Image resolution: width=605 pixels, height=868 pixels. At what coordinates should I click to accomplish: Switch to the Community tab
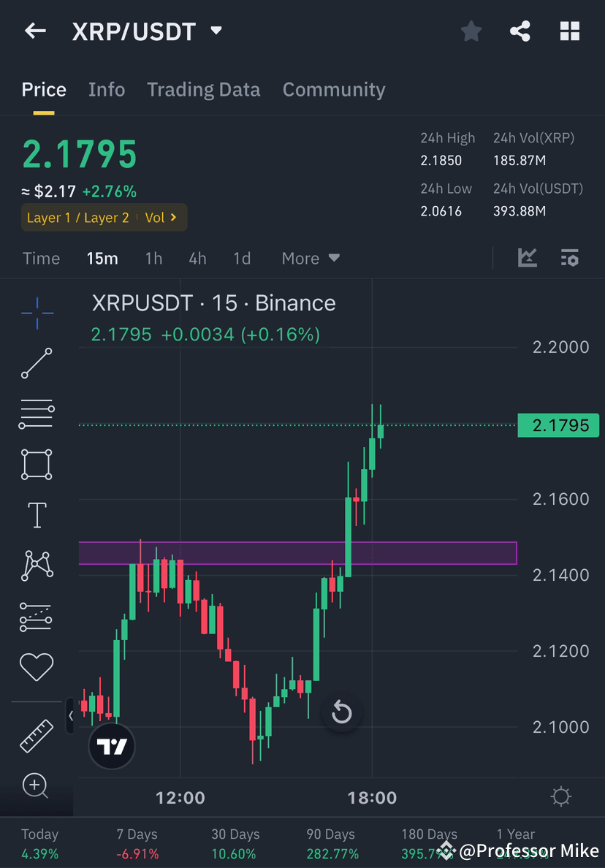pyautogui.click(x=334, y=90)
